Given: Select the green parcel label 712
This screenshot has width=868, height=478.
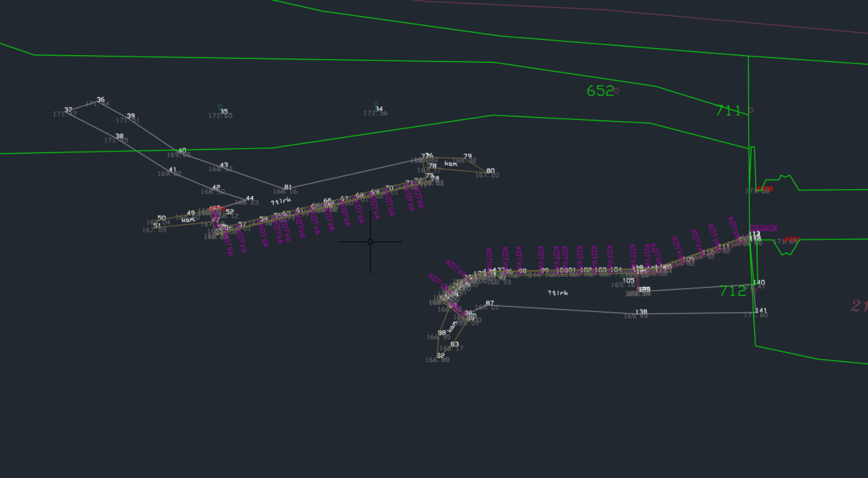Looking at the screenshot, I should click(x=732, y=291).
